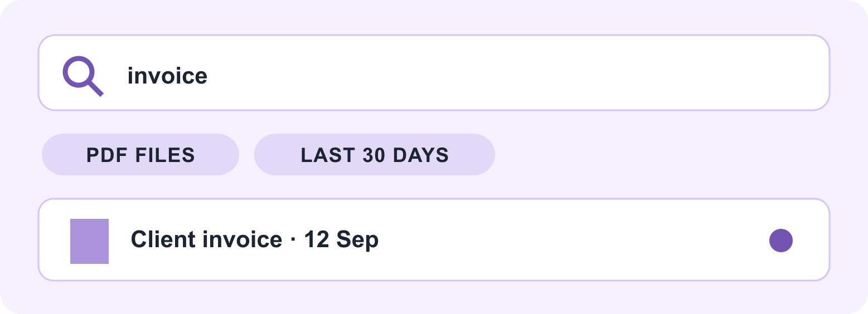Screen dimensions: 868x314
Task: Focus the search field containing "invoice"
Action: click(434, 73)
